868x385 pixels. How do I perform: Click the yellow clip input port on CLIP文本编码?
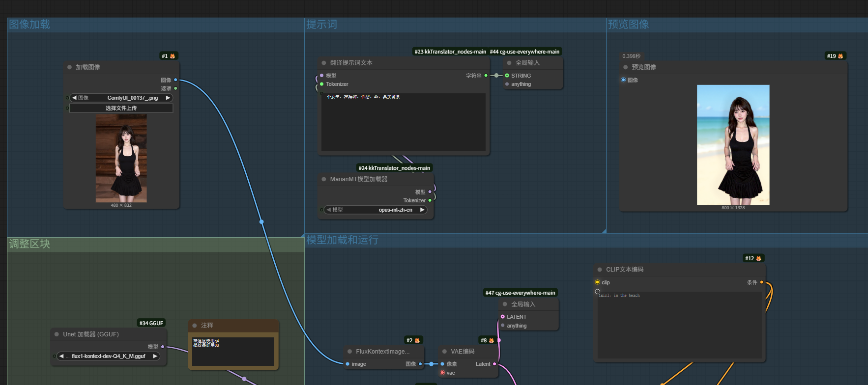[598, 282]
